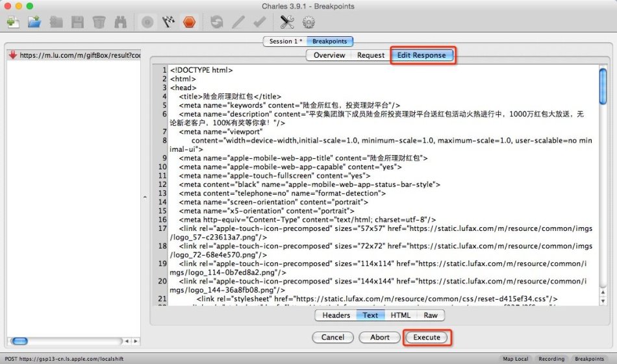617x364 pixels.
Task: Click the Validate checkmark icon
Action: [x=259, y=22]
